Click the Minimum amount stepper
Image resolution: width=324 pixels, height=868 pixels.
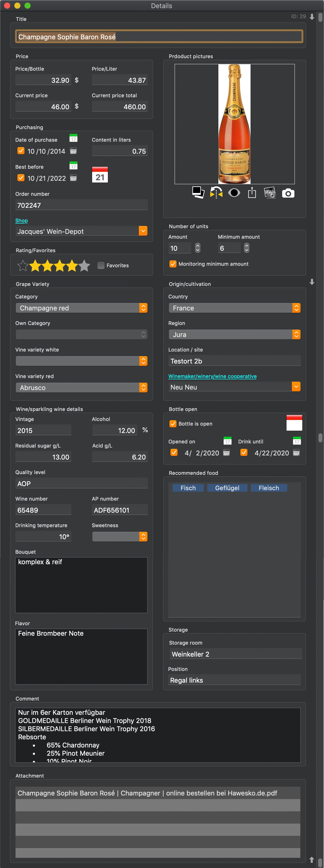pos(247,248)
